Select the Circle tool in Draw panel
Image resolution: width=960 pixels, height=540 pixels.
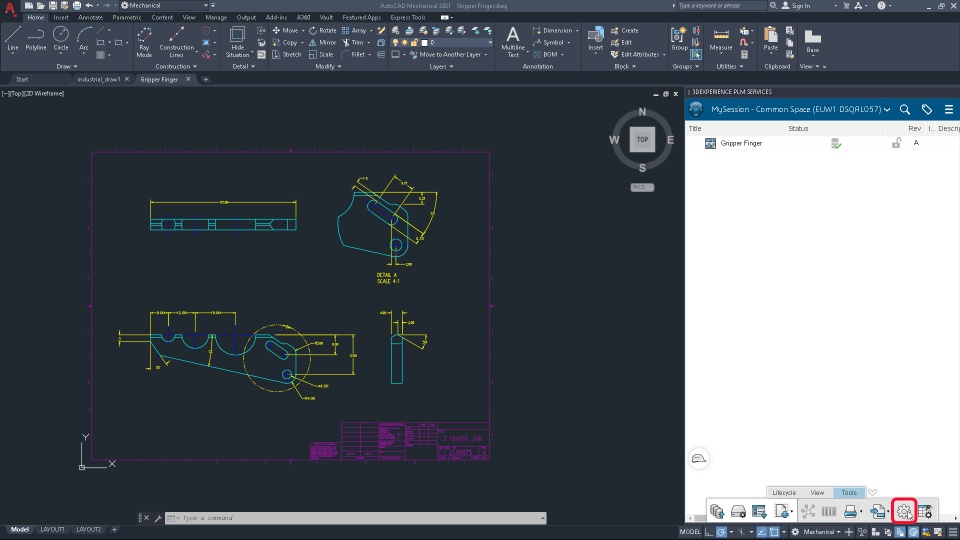click(x=61, y=37)
